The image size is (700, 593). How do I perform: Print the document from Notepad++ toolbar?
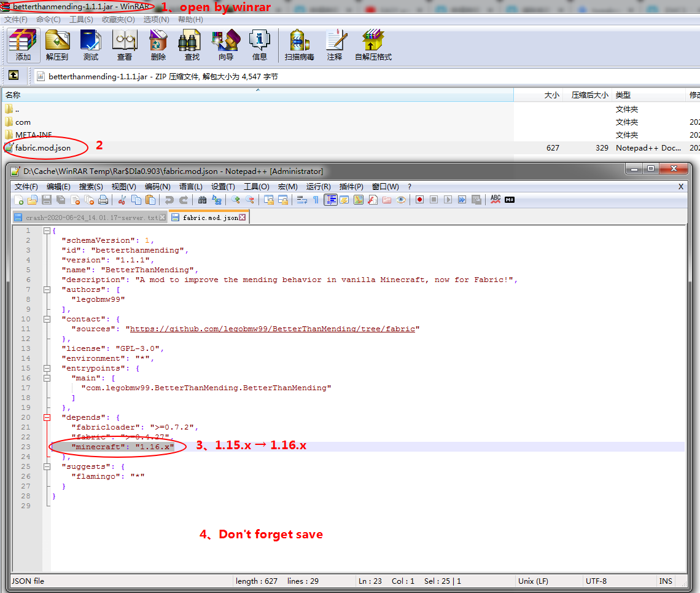(103, 200)
